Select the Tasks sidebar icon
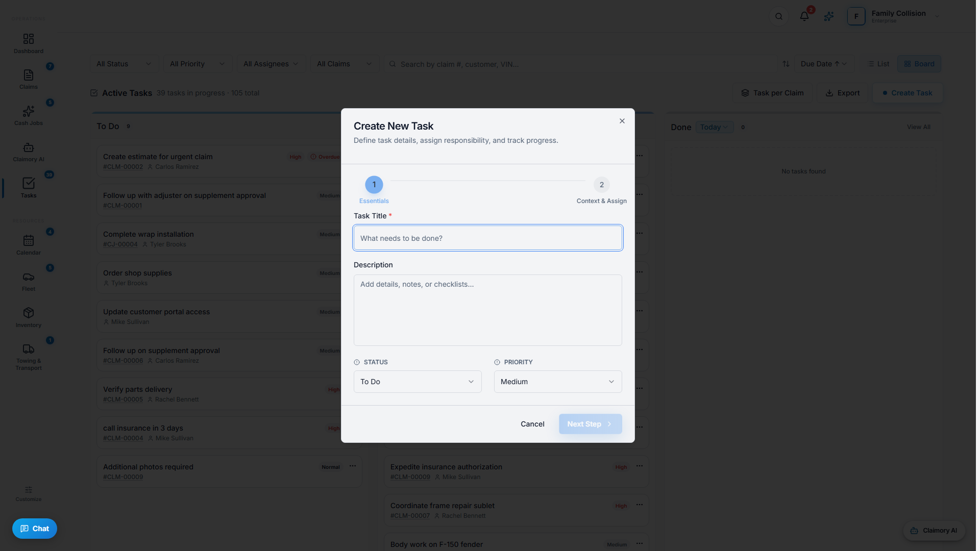The image size is (980, 551). coord(29,183)
